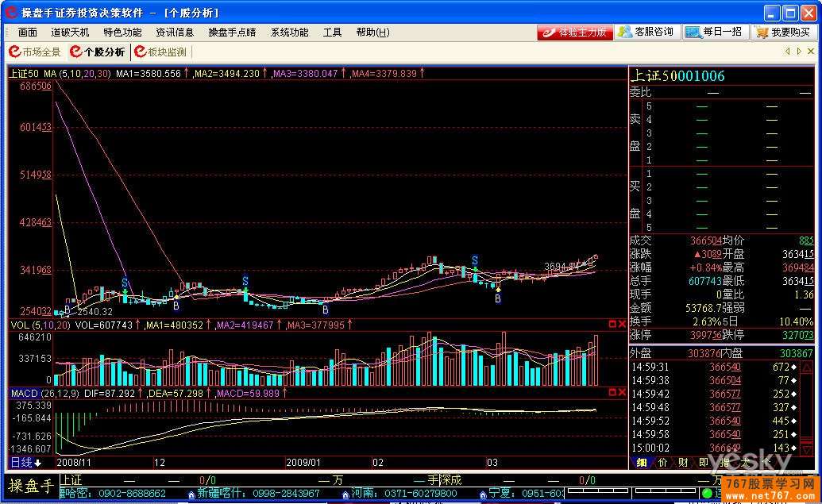Viewport: 822px width, 504px height.
Task: Click the 2540.32 low price annotation
Action: tap(95, 312)
